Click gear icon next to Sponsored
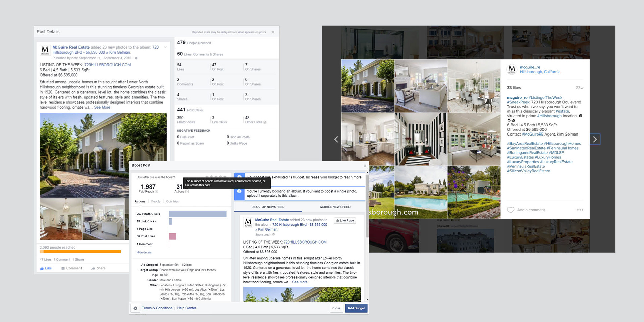644x322 pixels. click(x=273, y=235)
